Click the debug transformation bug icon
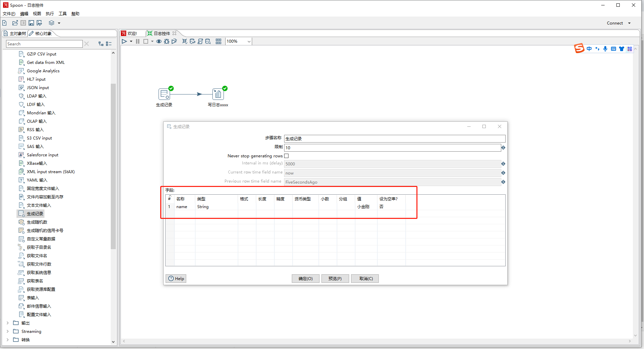 click(166, 41)
